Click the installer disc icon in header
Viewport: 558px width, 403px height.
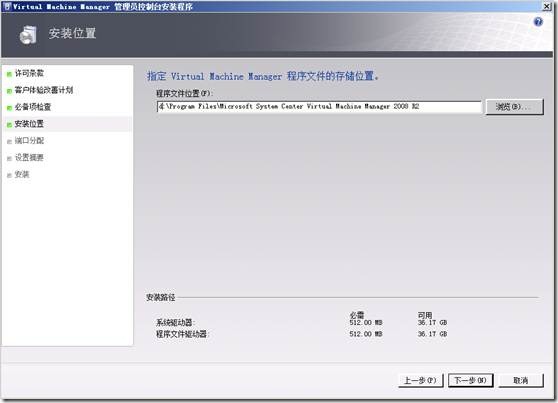pos(28,35)
